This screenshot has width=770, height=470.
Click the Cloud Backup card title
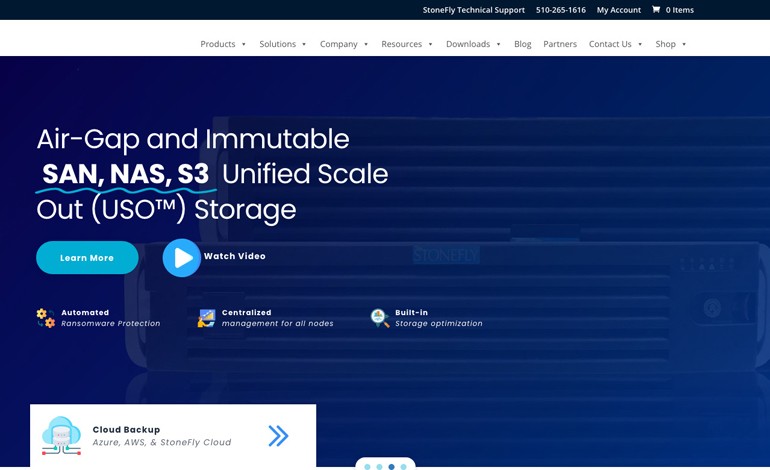coord(126,429)
